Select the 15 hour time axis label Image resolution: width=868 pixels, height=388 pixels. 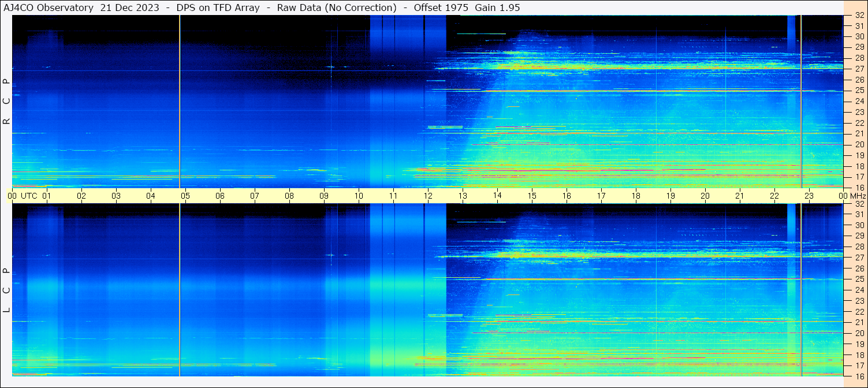(x=532, y=196)
